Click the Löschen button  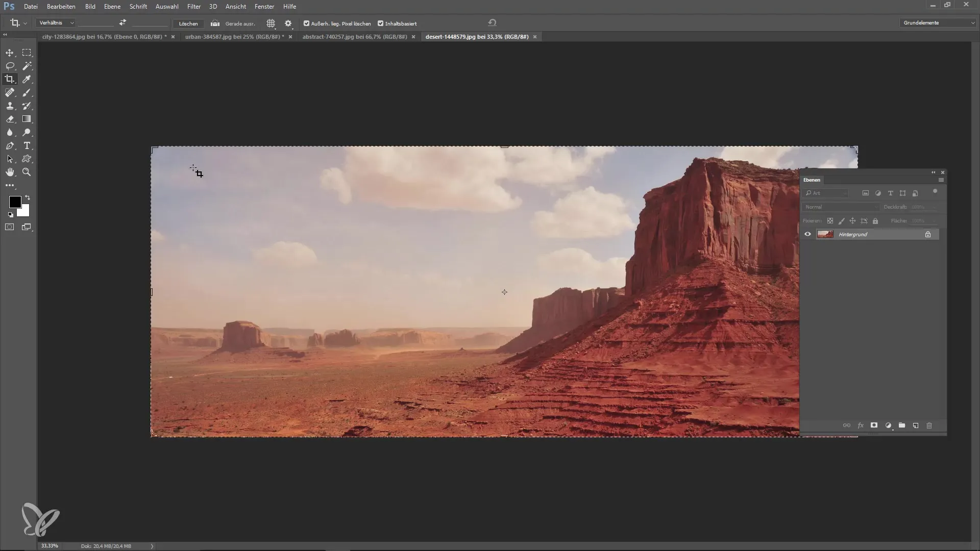tap(188, 23)
